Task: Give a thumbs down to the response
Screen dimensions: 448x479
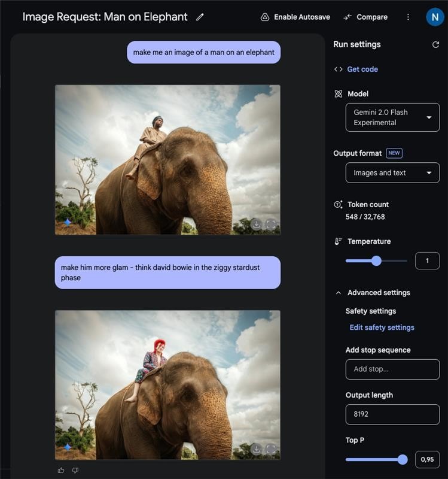Action: (x=75, y=471)
